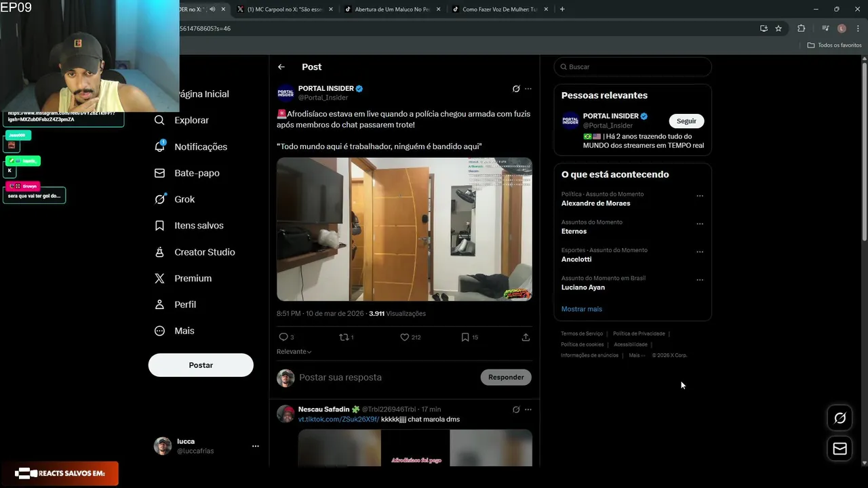
Task: Open Chrome profile avatar L
Action: [x=842, y=28]
